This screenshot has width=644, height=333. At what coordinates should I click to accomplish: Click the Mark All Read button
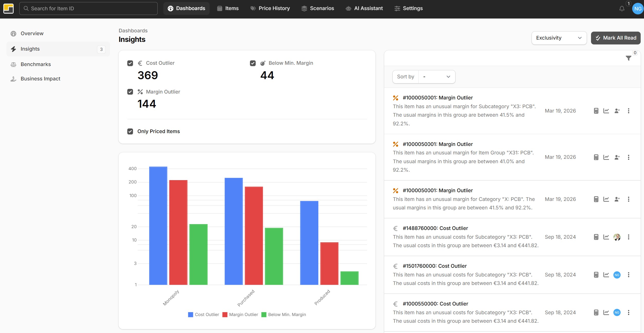click(615, 38)
